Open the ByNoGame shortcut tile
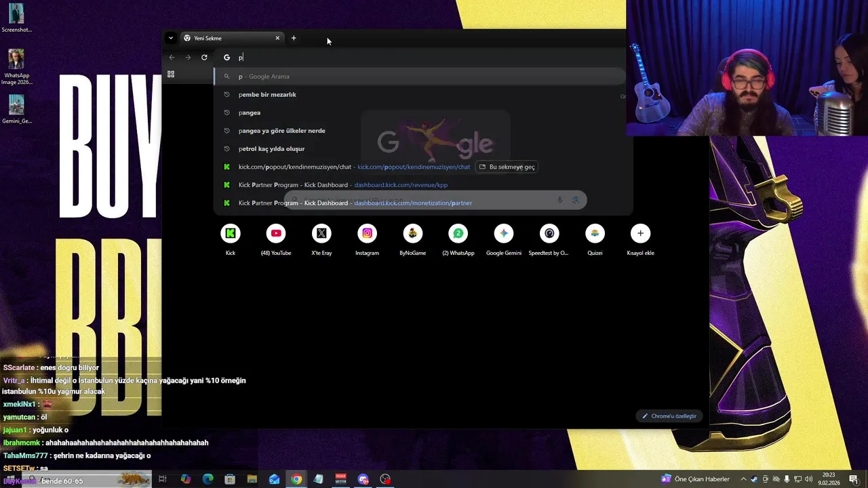 pos(412,239)
